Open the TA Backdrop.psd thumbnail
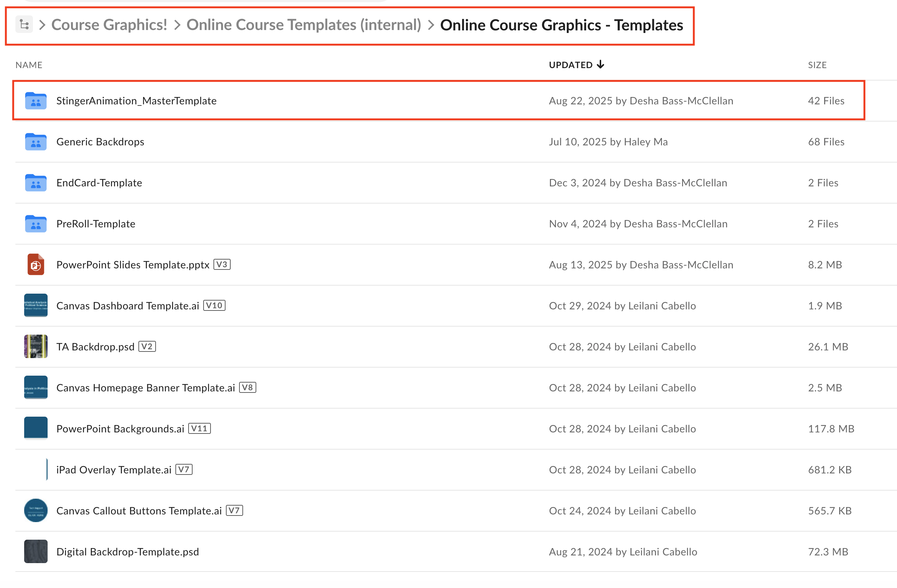 coord(36,347)
